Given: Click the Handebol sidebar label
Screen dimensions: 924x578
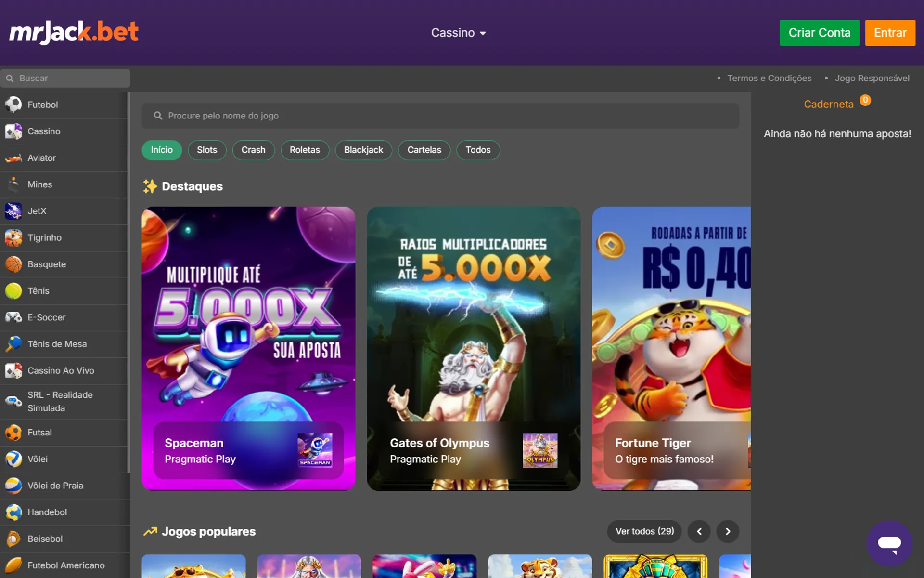Looking at the screenshot, I should point(47,512).
